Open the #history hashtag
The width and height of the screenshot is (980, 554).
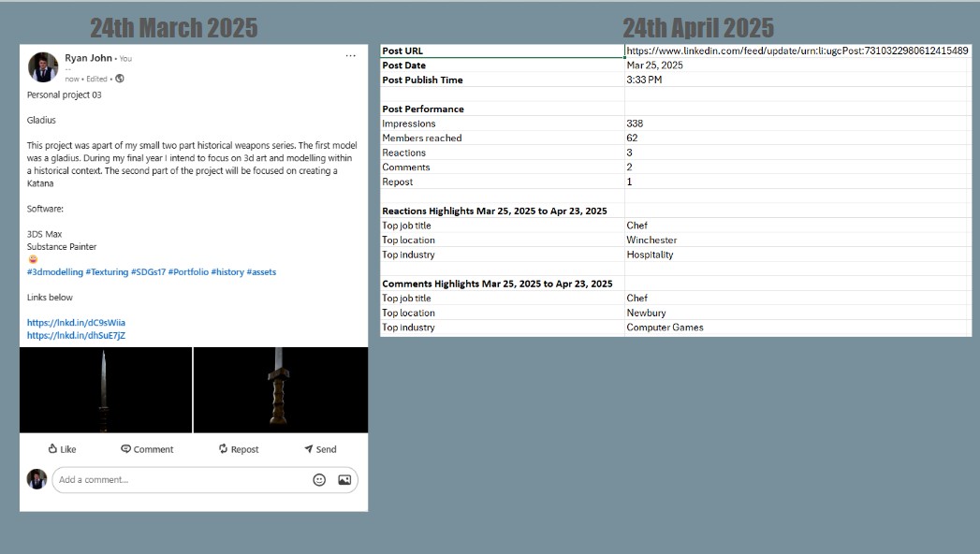click(227, 271)
